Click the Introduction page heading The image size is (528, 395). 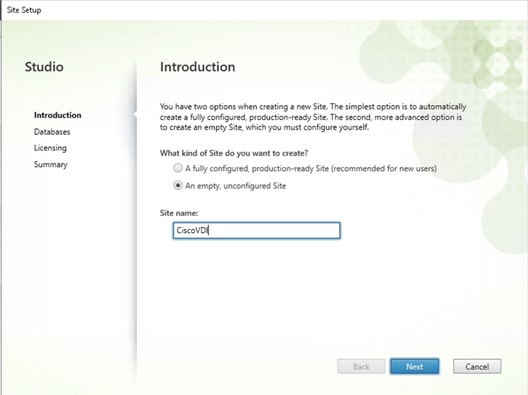pyautogui.click(x=198, y=67)
